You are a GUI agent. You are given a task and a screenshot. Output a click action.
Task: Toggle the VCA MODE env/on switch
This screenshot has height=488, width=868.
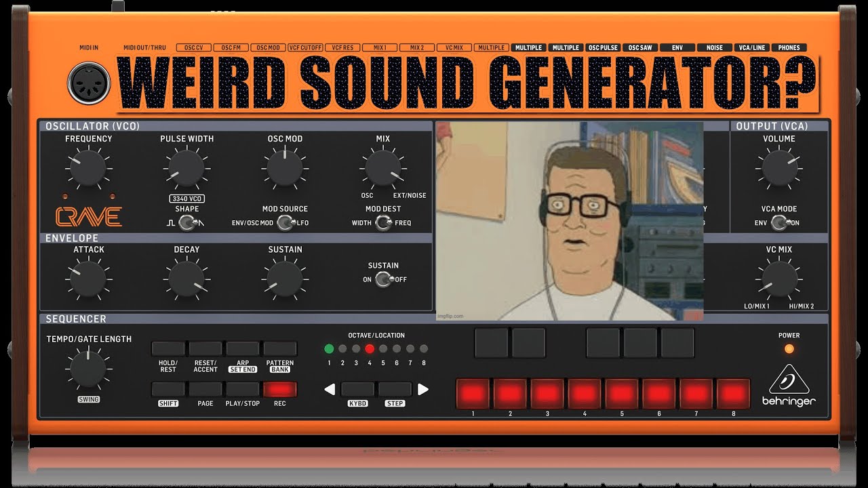780,222
